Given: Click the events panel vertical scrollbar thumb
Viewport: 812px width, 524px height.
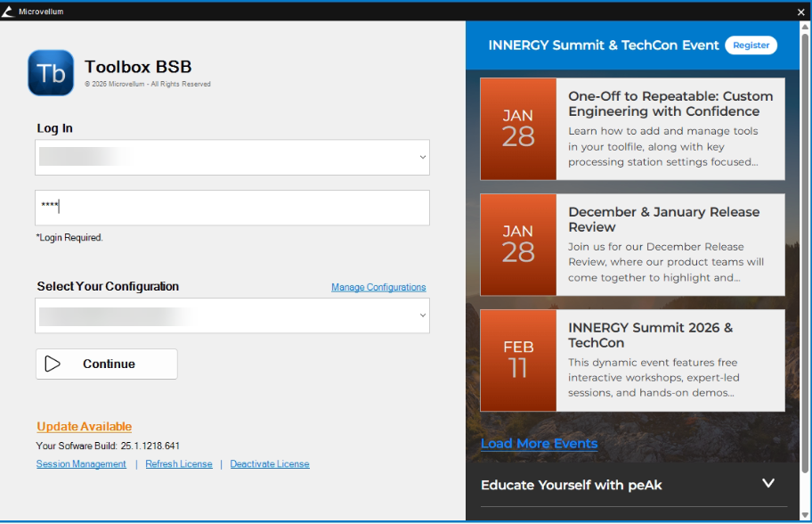Looking at the screenshot, I should tap(805, 252).
